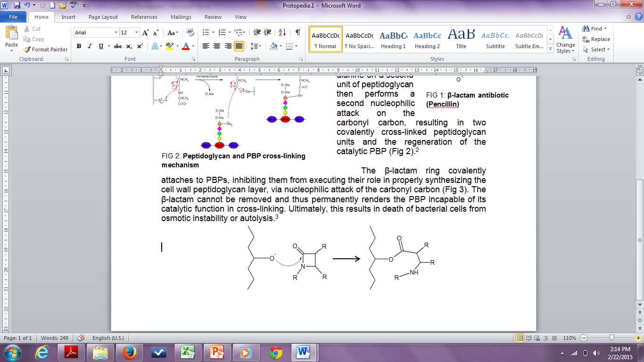Click the Replace button
The image size is (644, 362).
click(x=596, y=39)
